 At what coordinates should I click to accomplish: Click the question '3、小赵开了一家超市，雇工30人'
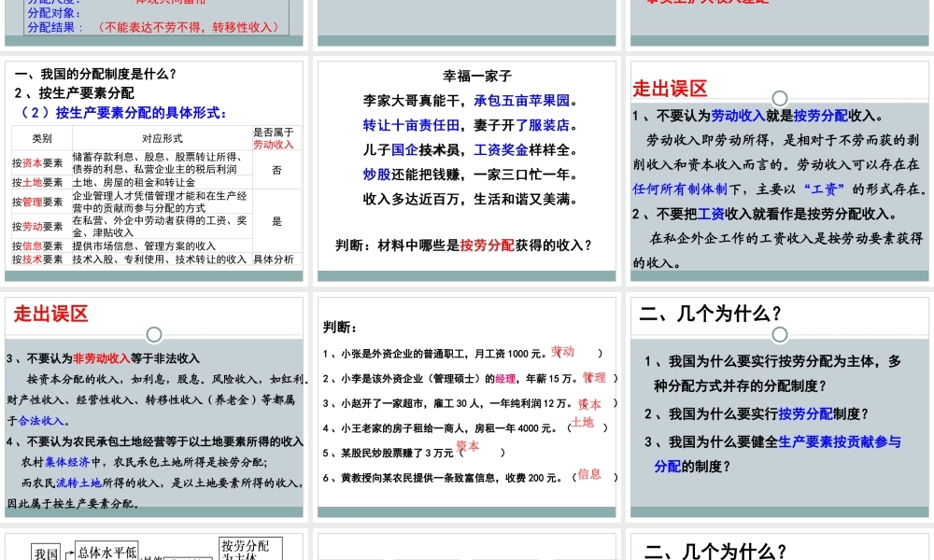(404, 403)
